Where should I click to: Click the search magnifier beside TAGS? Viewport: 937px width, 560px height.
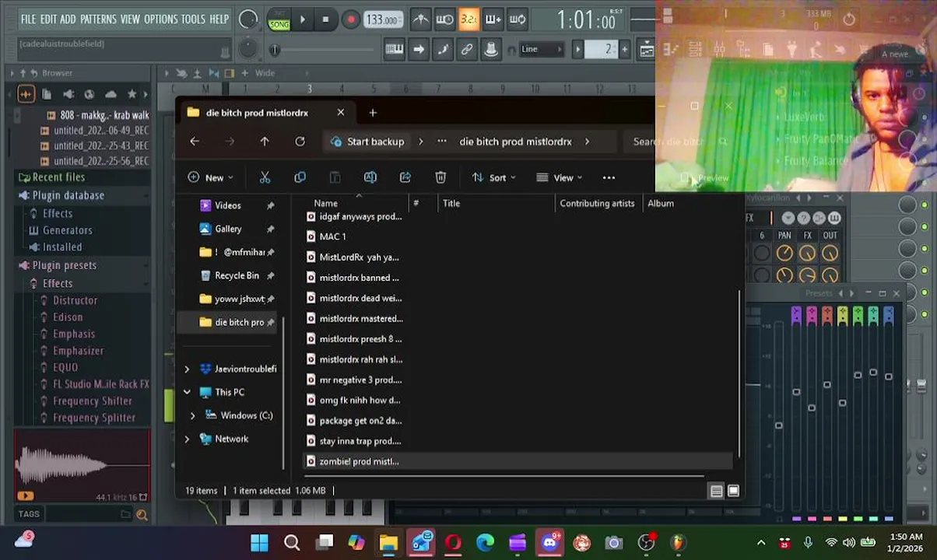click(x=142, y=514)
